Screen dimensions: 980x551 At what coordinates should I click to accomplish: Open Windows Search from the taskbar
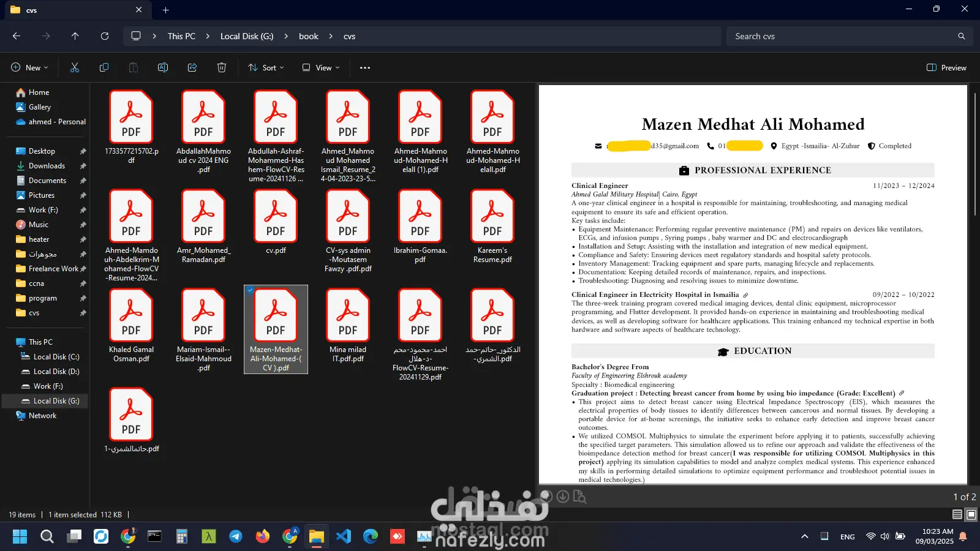click(47, 536)
